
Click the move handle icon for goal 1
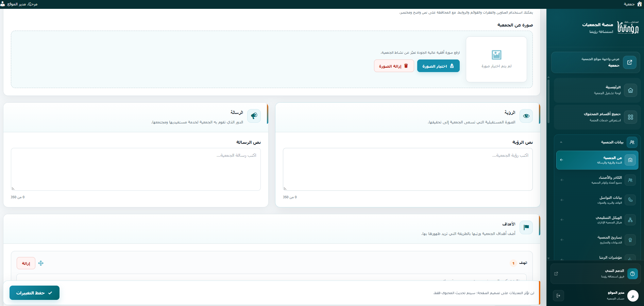tap(41, 263)
